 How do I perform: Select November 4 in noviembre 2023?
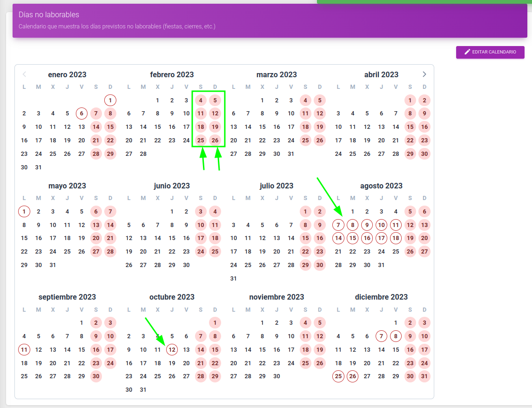[305, 323]
